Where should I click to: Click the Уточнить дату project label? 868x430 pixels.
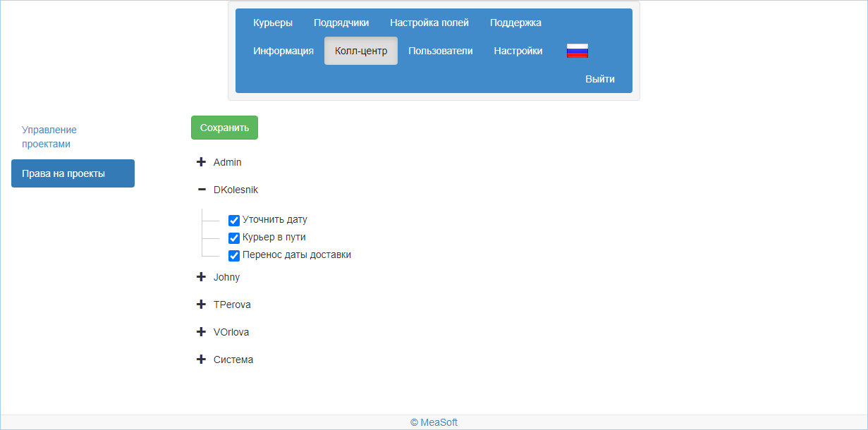point(275,219)
